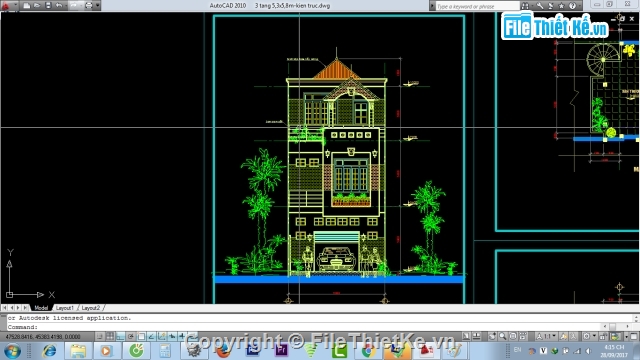
Task: Open the Favorites star icon
Action: [562, 6]
